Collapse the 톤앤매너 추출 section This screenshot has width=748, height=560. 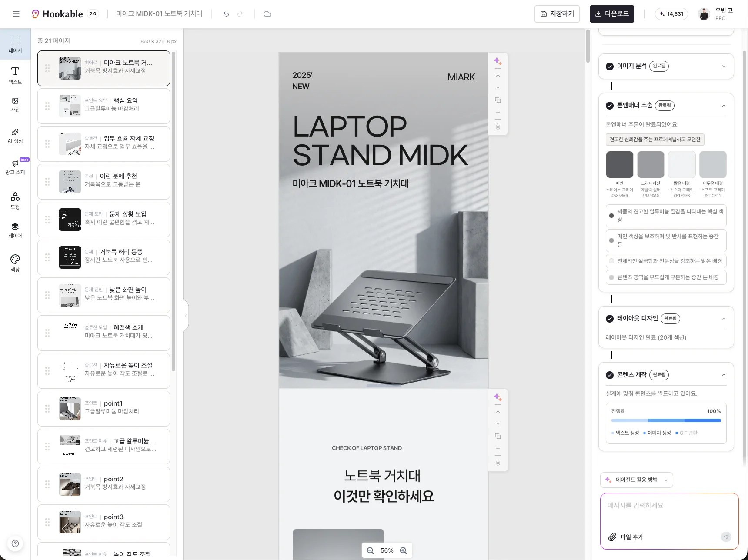[x=724, y=106]
